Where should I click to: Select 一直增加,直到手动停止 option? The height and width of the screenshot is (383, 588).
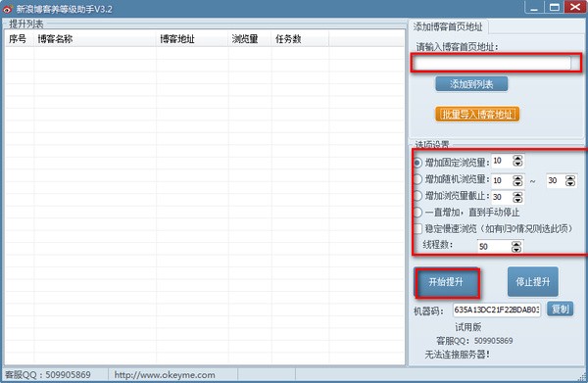tap(417, 213)
